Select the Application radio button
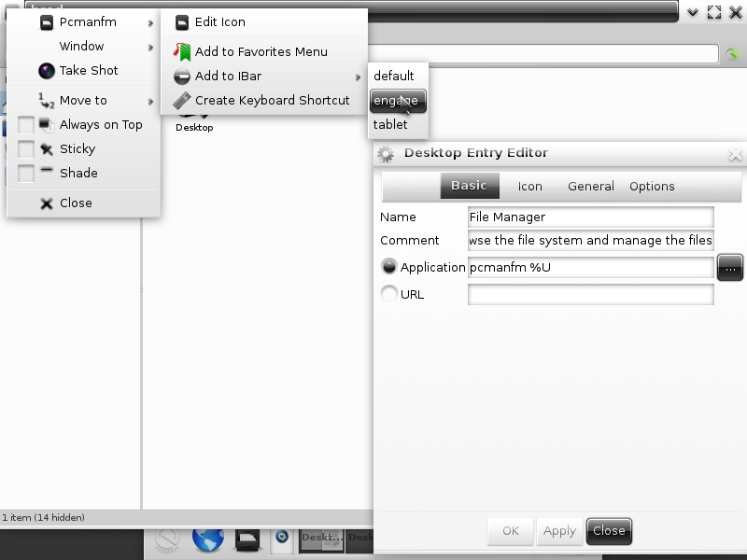Image resolution: width=747 pixels, height=560 pixels. click(389, 267)
